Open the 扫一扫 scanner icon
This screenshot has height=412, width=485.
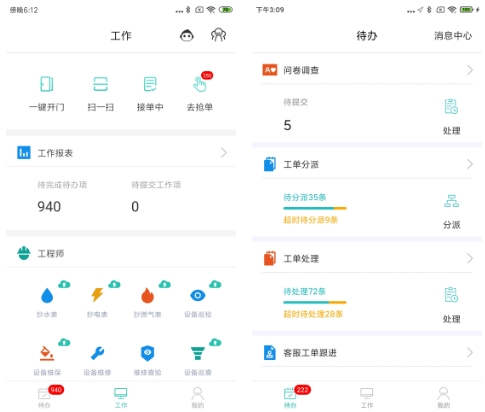[x=100, y=84]
